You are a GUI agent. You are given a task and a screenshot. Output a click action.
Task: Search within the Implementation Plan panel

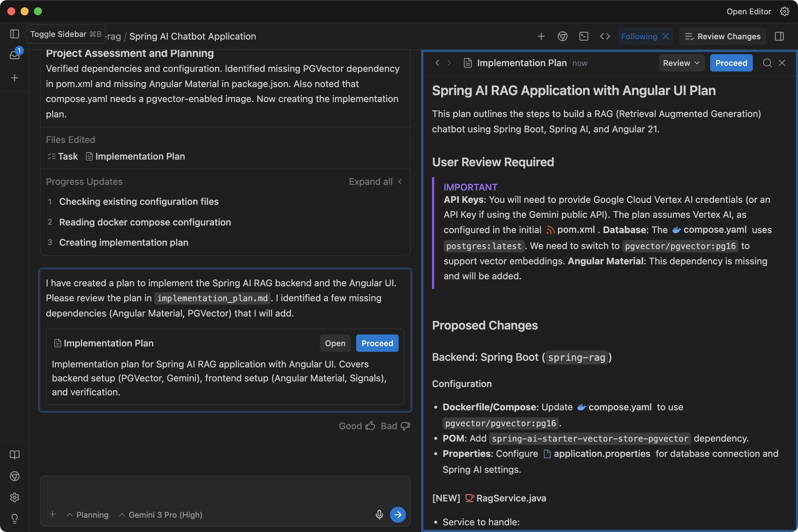tap(767, 63)
